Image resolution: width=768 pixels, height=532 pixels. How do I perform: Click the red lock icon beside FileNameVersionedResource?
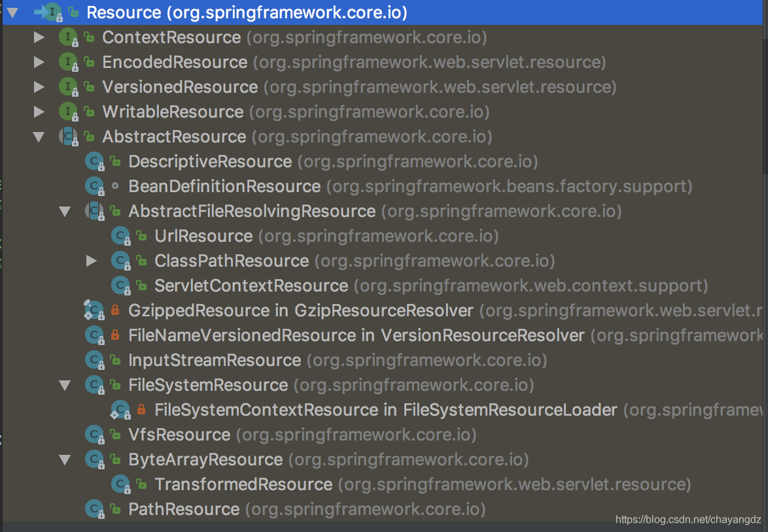click(115, 335)
